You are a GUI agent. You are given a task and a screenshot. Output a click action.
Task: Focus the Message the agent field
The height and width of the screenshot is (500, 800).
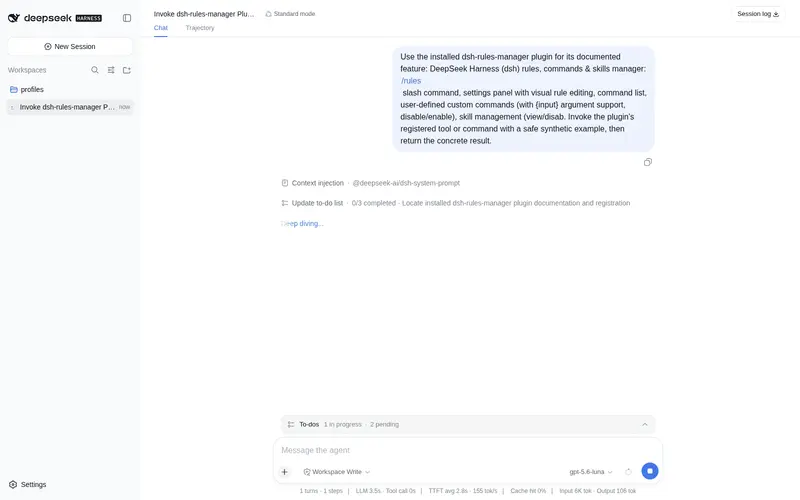tap(468, 450)
